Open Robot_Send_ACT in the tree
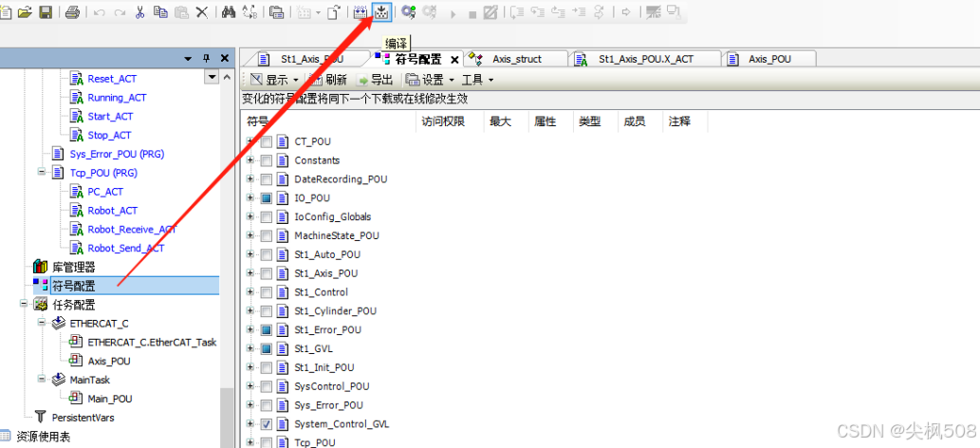This screenshot has width=980, height=448. (x=125, y=248)
